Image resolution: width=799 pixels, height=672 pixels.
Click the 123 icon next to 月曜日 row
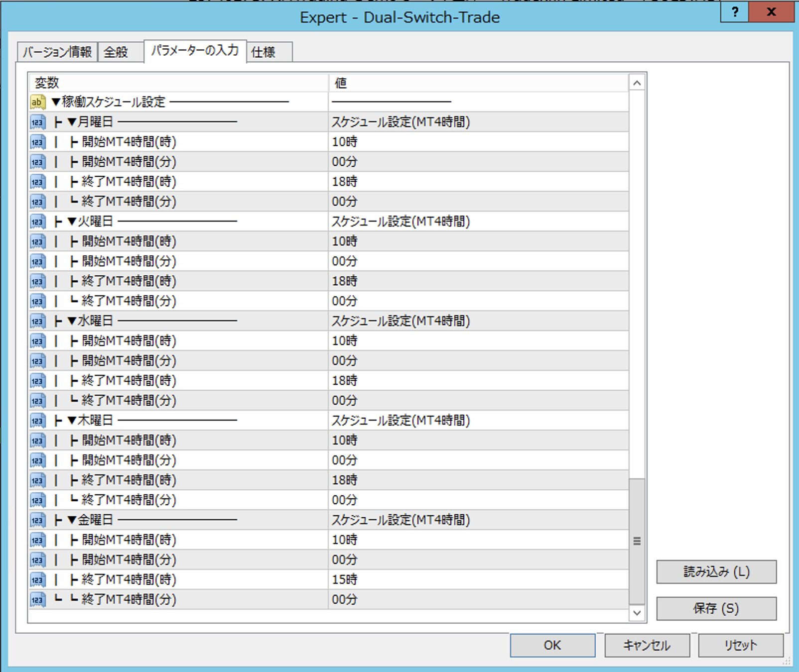(x=37, y=122)
